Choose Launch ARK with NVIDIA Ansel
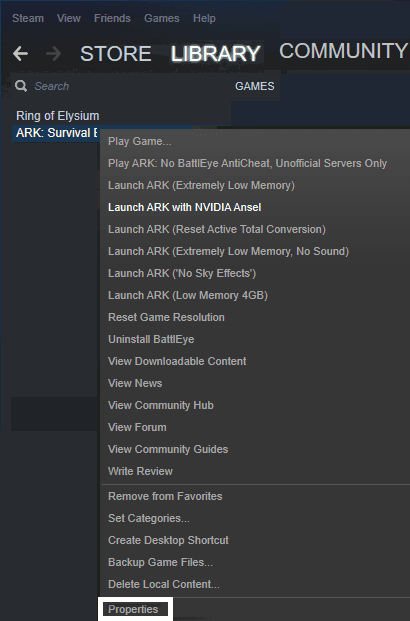The height and width of the screenshot is (621, 410). (x=185, y=207)
